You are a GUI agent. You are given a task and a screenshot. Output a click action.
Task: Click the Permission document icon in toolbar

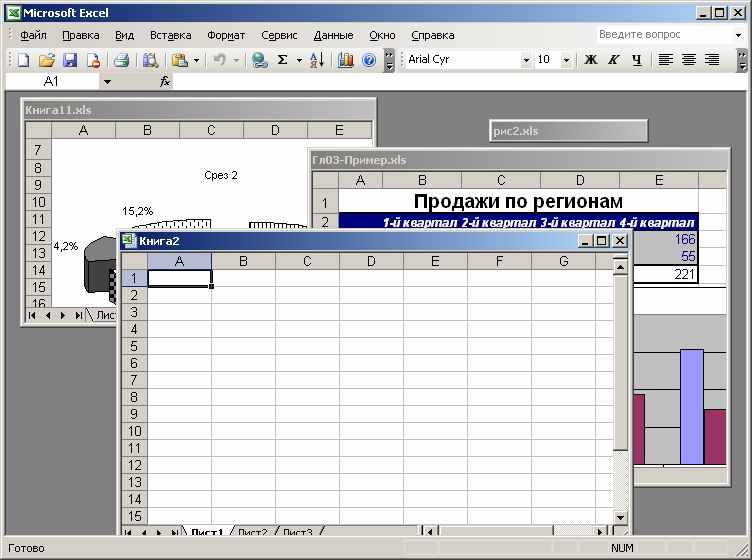(x=93, y=60)
